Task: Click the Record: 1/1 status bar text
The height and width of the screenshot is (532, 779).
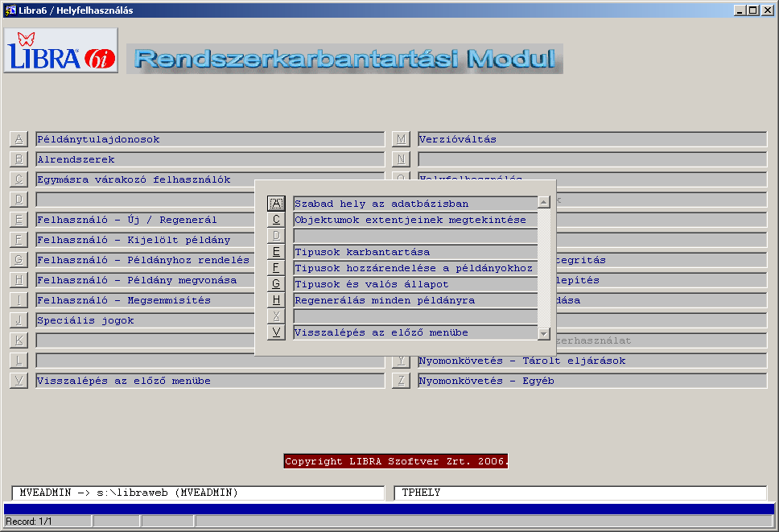Action: click(x=29, y=521)
